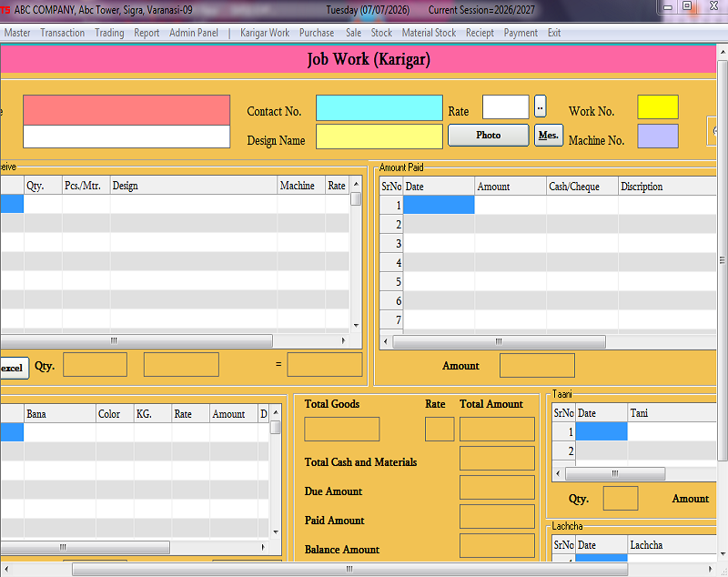Screen dimensions: 728x577
Task: Click the Lachcha column header
Action: tap(672, 544)
